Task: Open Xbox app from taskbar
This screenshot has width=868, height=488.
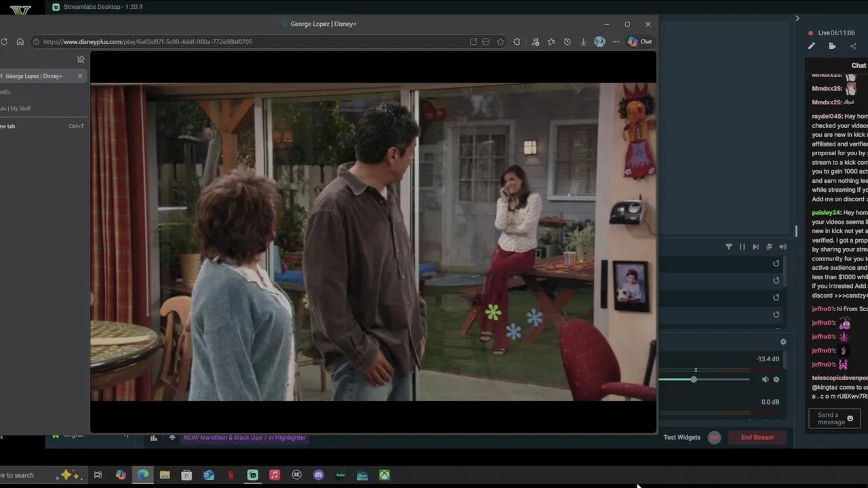Action: click(384, 475)
